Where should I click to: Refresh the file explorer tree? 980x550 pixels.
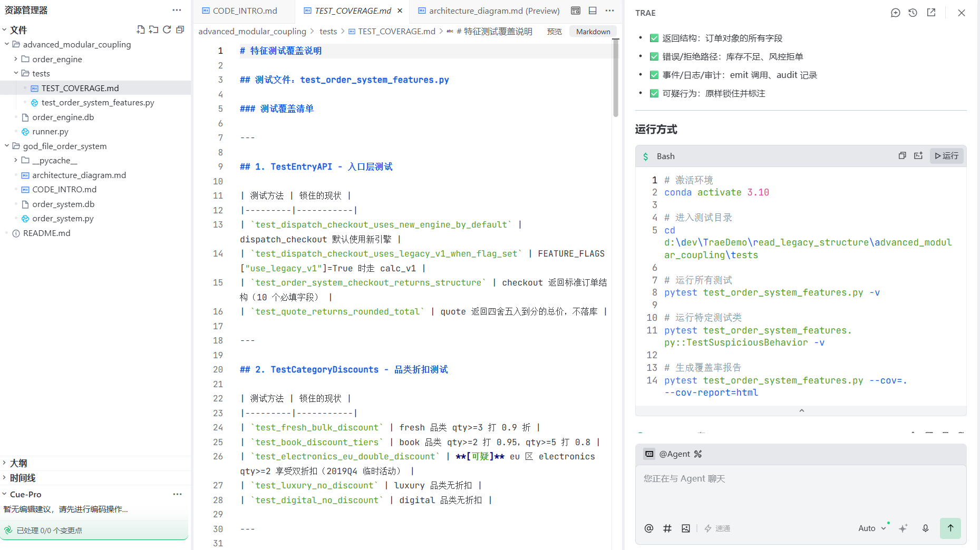[x=167, y=30]
